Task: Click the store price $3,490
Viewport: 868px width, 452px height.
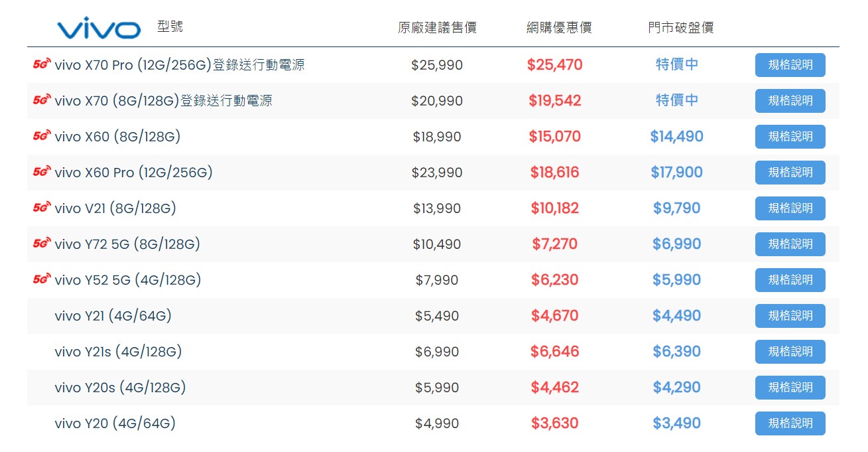Action: pos(677,423)
